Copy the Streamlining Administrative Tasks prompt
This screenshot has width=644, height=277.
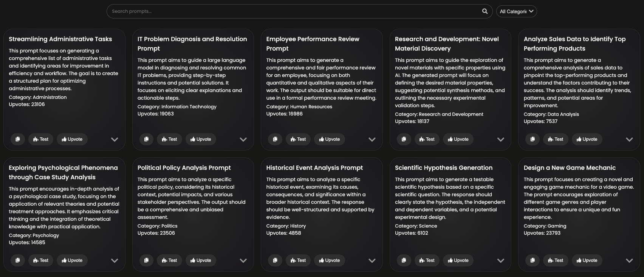17,139
